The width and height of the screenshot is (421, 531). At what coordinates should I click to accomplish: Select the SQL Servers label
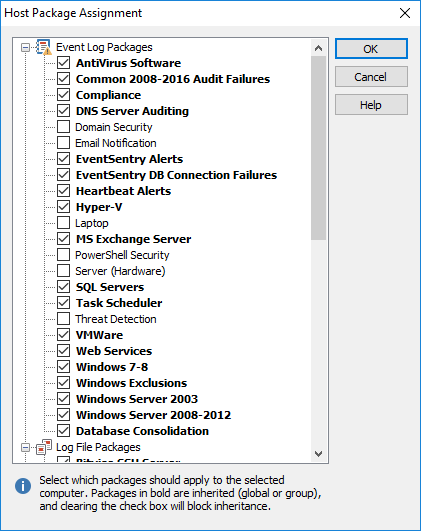point(110,287)
